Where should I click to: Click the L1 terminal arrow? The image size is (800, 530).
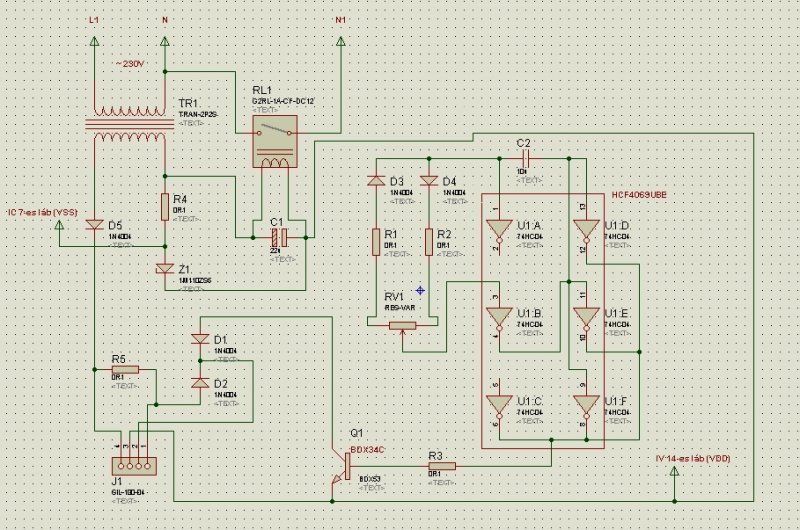point(94,41)
